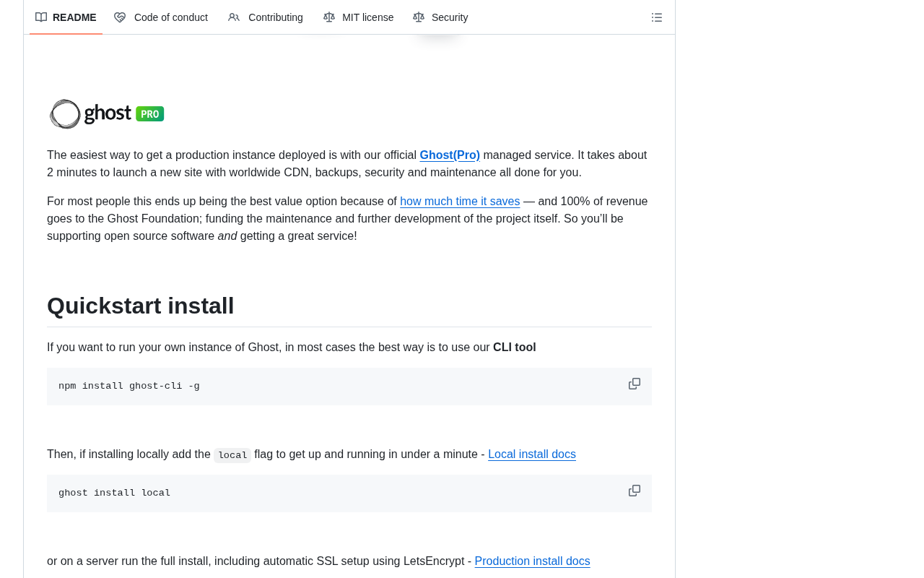Click the bold 'CLI tool' text

pyautogui.click(x=515, y=348)
